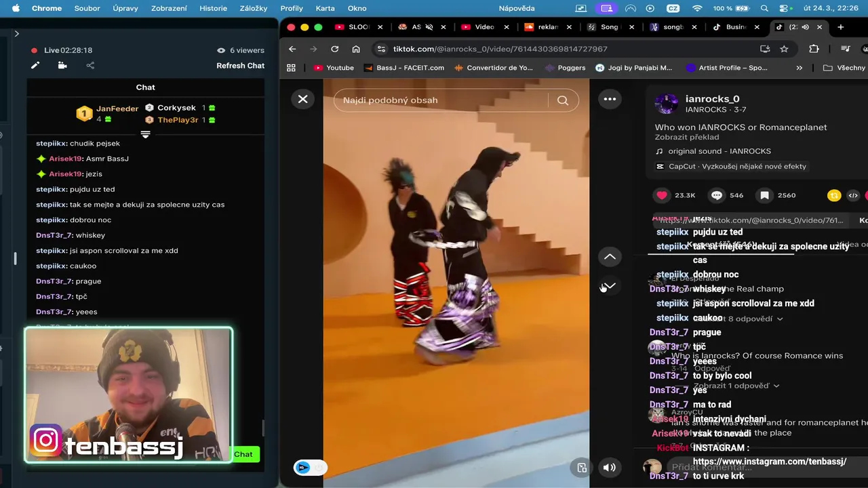Like the video via heart icon 23.3K

(662, 195)
